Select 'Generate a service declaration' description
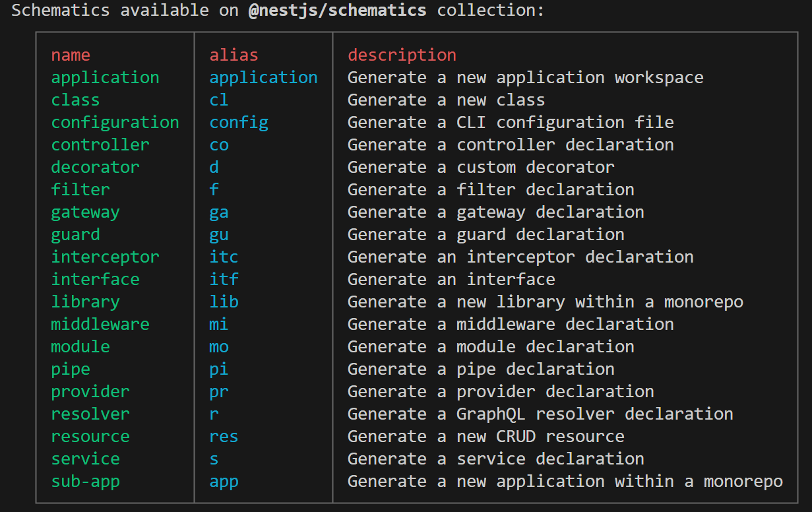812x512 pixels. point(496,459)
